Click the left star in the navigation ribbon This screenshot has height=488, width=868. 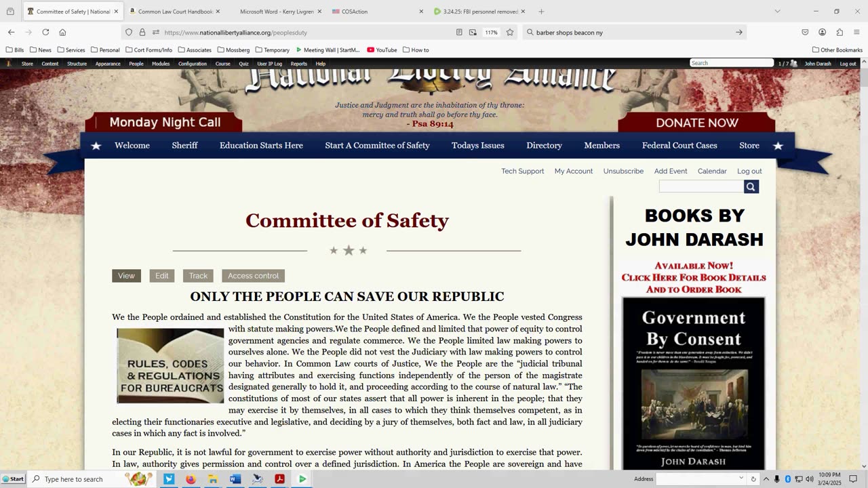click(96, 146)
